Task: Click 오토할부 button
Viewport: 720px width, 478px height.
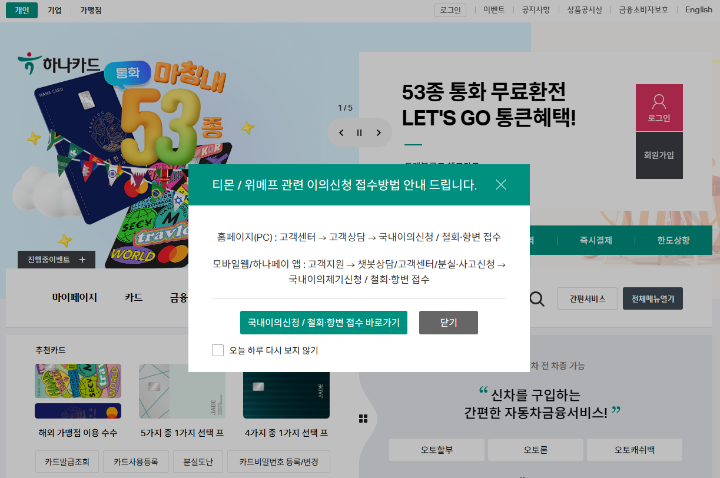Action: (x=437, y=450)
